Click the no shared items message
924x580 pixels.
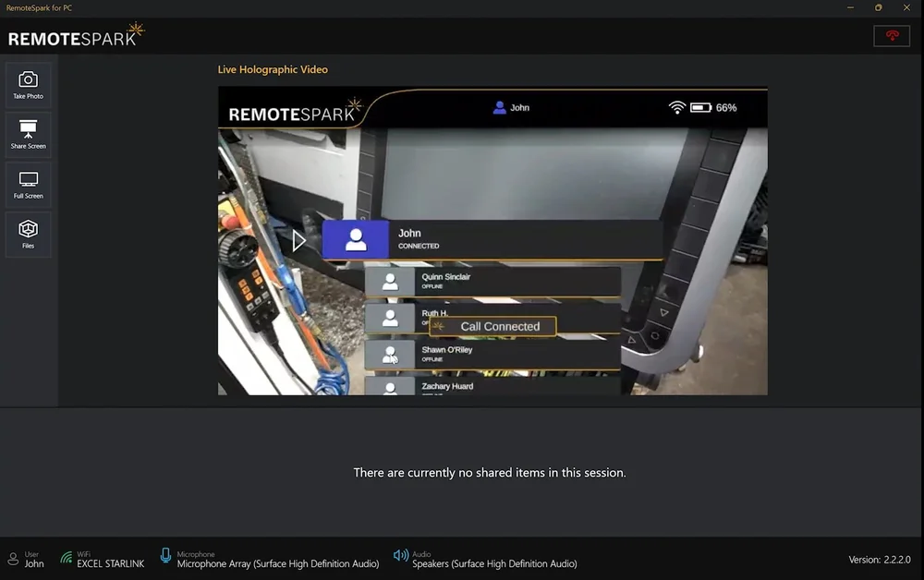(x=490, y=472)
